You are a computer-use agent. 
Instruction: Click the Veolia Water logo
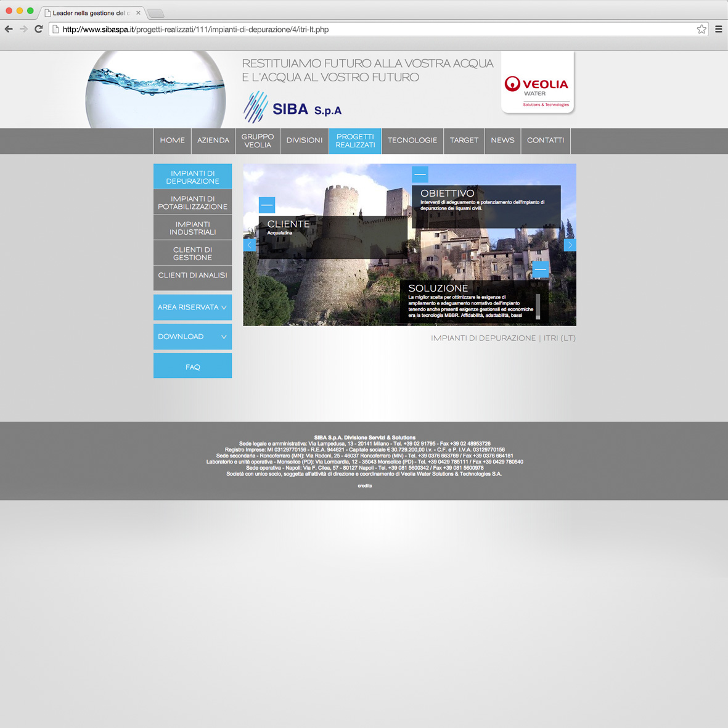(538, 82)
